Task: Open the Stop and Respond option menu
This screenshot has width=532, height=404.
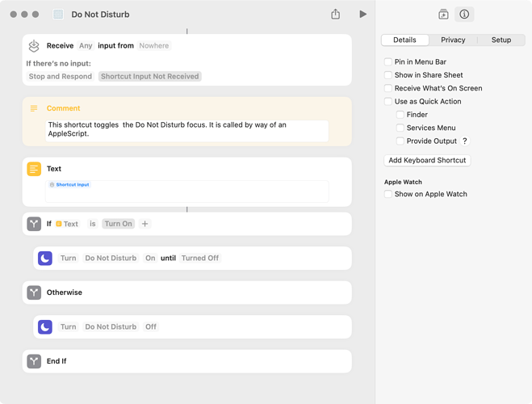Action: 61,77
